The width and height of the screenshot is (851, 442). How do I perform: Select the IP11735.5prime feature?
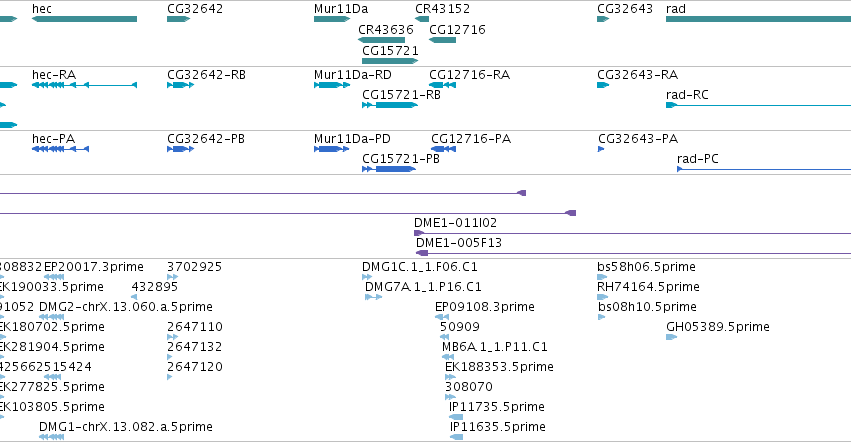(x=456, y=417)
